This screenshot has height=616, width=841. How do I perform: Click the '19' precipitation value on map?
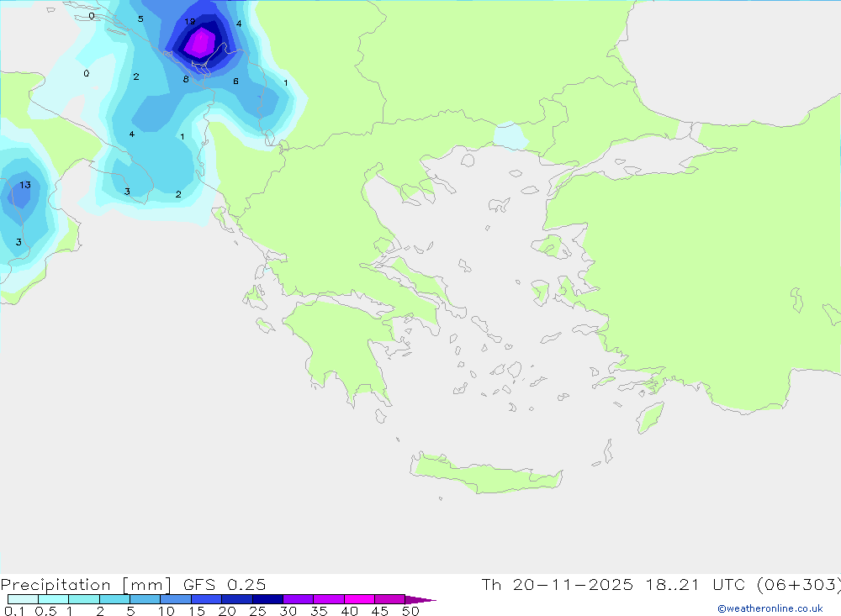click(189, 22)
